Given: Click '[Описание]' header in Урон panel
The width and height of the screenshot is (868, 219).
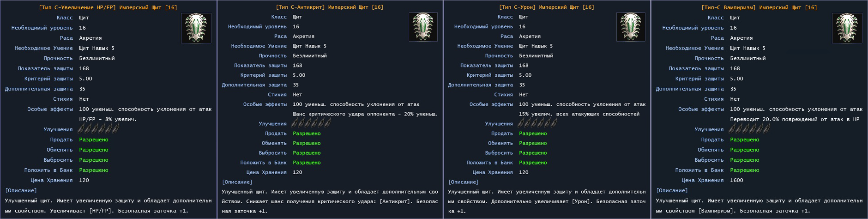Looking at the screenshot, I should pos(464,182).
